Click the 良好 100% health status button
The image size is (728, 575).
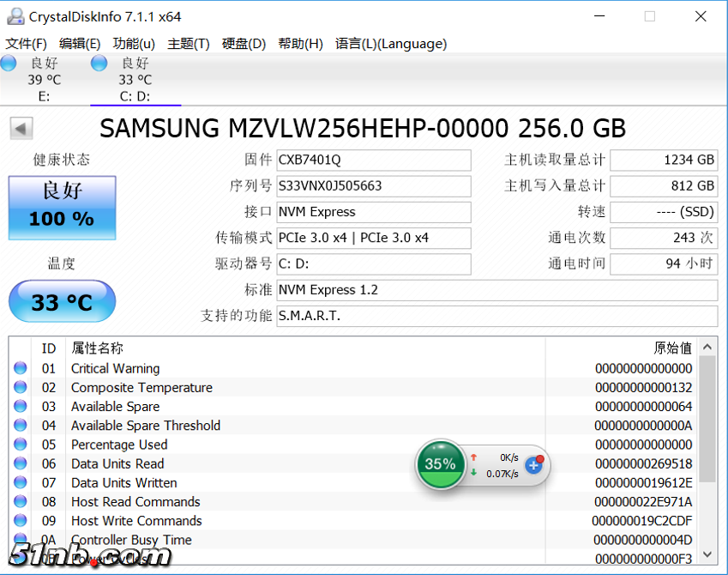pos(62,208)
